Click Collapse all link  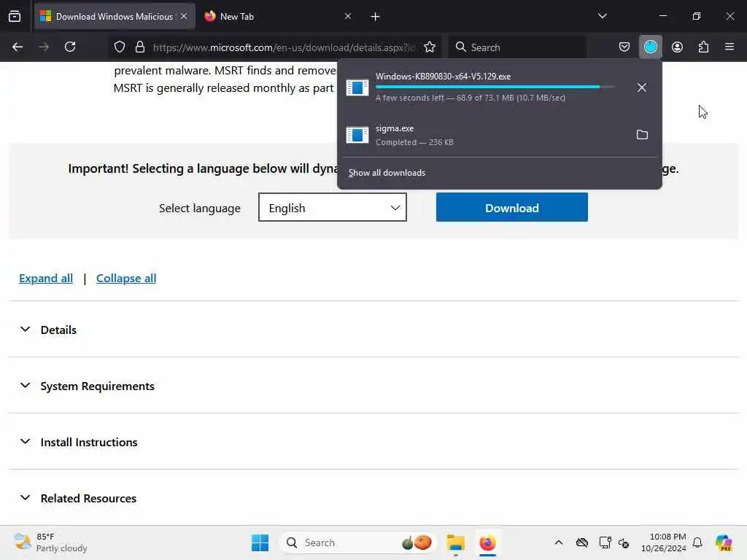[x=126, y=278]
